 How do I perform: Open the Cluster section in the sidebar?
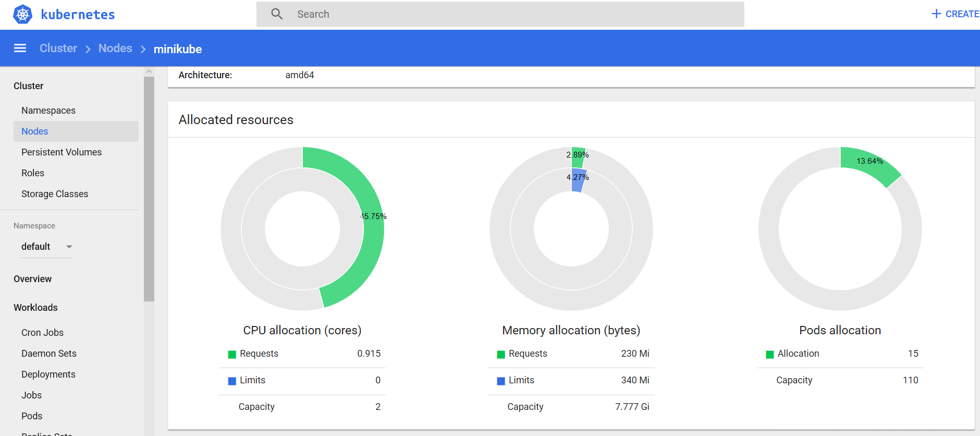29,86
